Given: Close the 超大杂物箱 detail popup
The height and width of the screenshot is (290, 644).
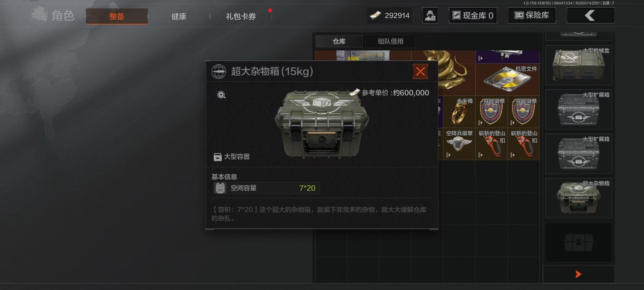Looking at the screenshot, I should point(420,71).
